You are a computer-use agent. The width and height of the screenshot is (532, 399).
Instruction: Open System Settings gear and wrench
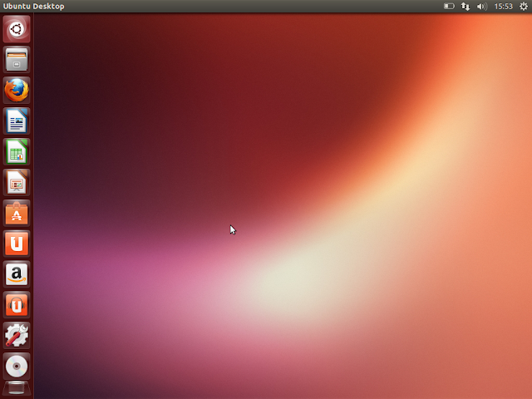point(17,336)
